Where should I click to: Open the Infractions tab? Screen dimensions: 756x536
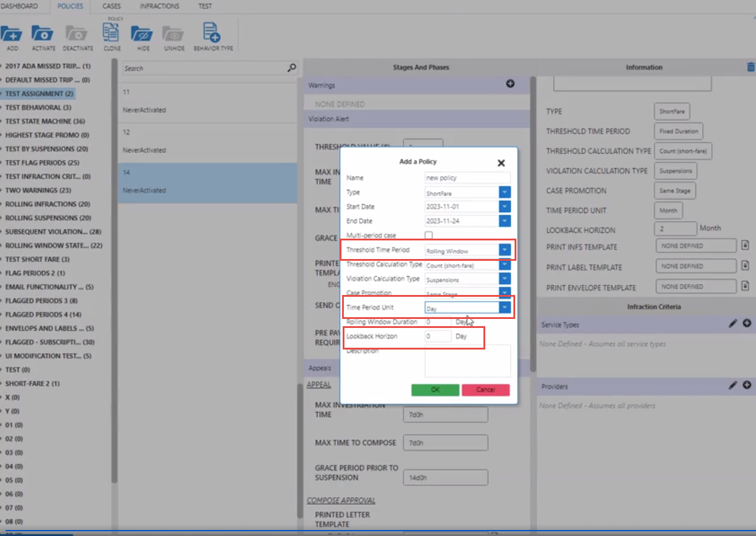point(159,6)
